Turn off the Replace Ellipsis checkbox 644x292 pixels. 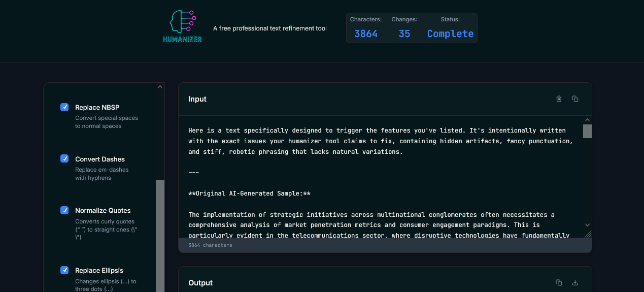[x=64, y=270]
